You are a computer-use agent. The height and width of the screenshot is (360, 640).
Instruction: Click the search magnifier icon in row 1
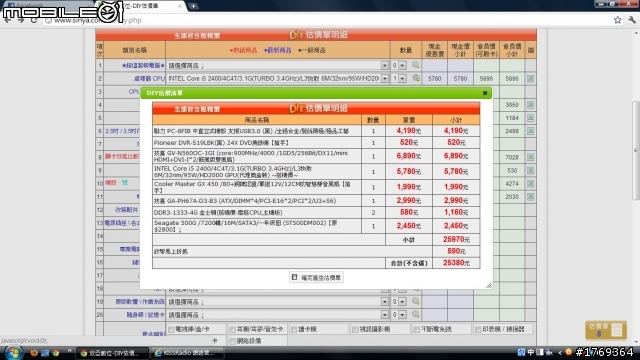416,65
